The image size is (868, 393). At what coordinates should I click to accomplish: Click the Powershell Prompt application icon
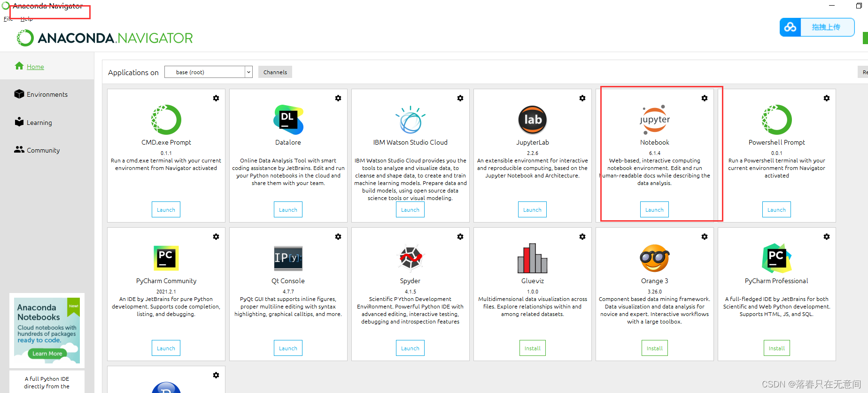pyautogui.click(x=777, y=120)
